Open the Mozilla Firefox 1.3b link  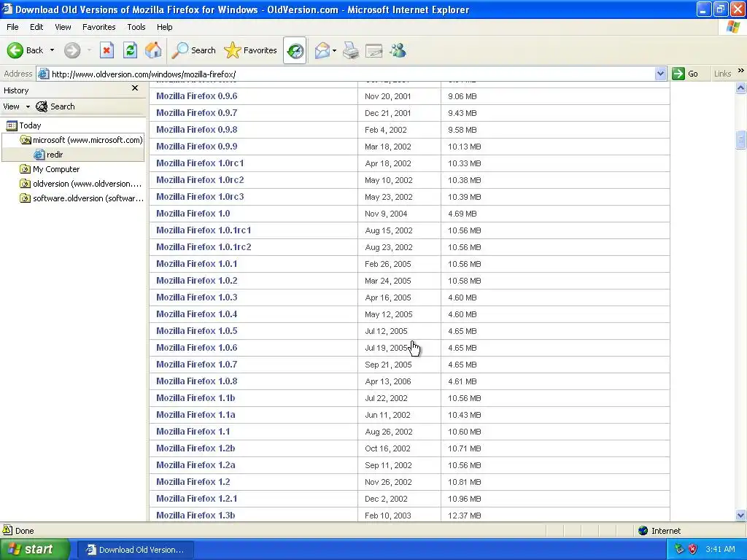[x=196, y=516]
